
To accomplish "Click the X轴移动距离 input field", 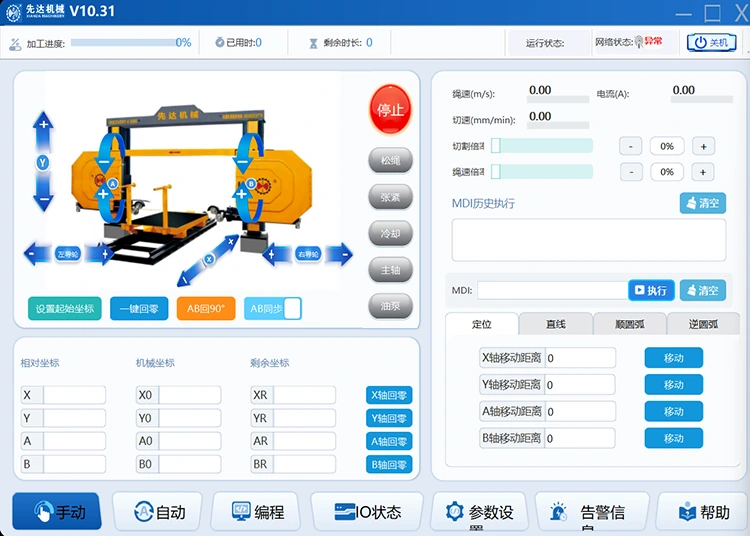I will click(x=580, y=358).
